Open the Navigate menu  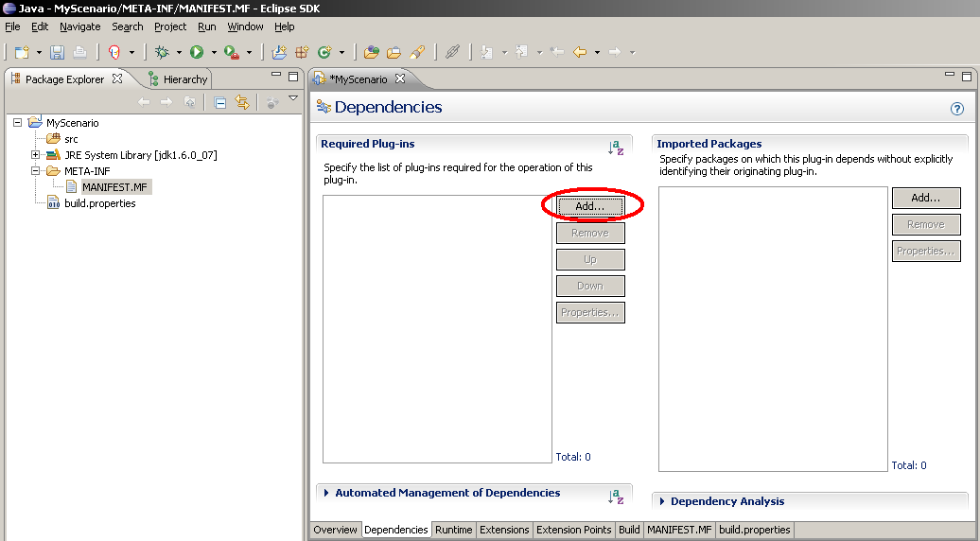pyautogui.click(x=80, y=26)
